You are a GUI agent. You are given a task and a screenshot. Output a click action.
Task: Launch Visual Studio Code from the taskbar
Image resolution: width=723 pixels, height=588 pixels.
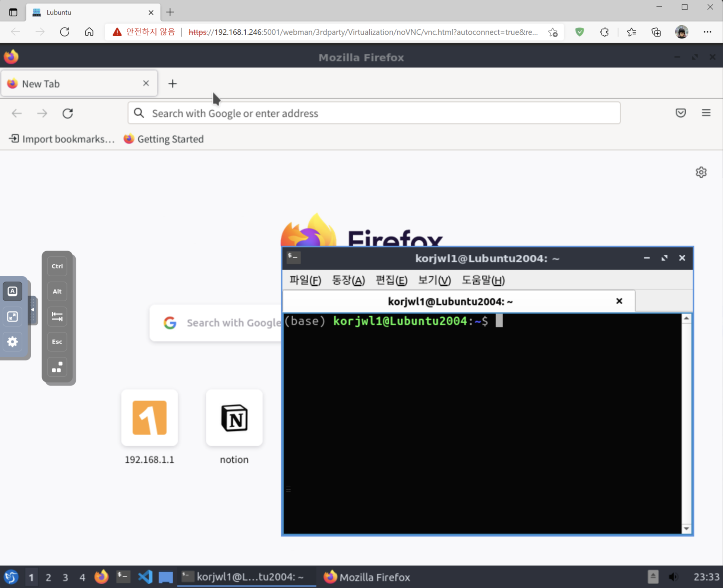point(145,577)
